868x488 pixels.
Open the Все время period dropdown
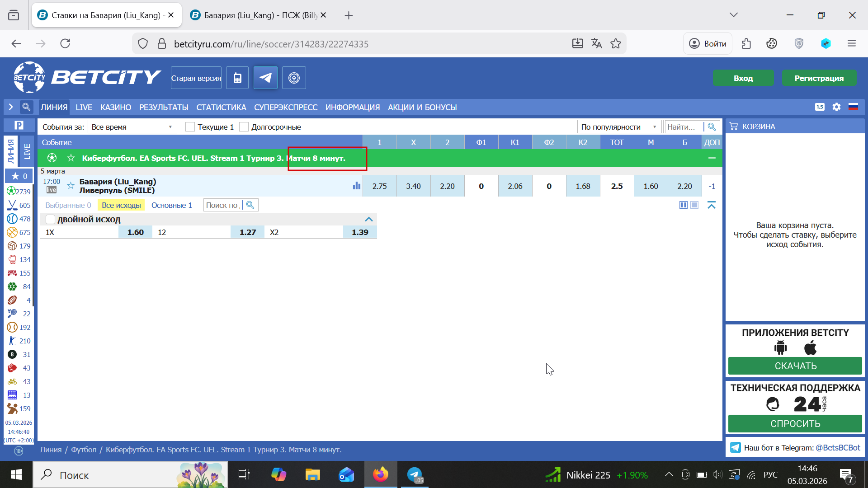pyautogui.click(x=132, y=127)
